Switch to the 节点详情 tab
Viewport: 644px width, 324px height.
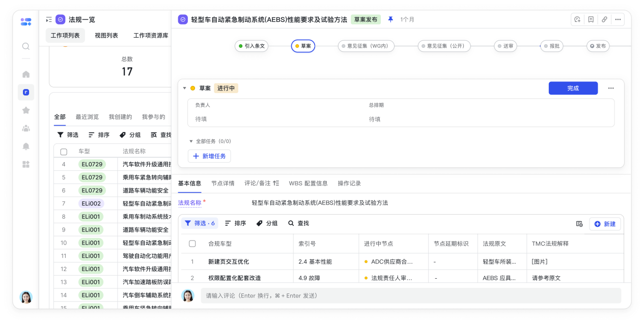tap(222, 183)
